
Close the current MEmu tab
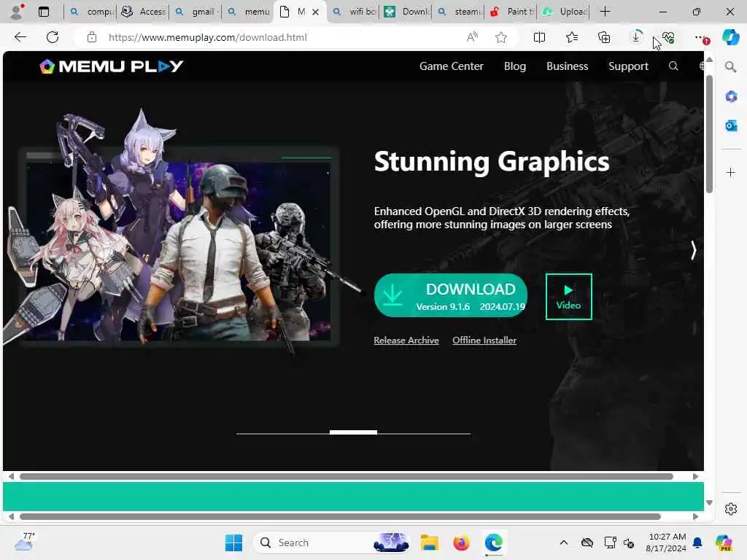315,12
